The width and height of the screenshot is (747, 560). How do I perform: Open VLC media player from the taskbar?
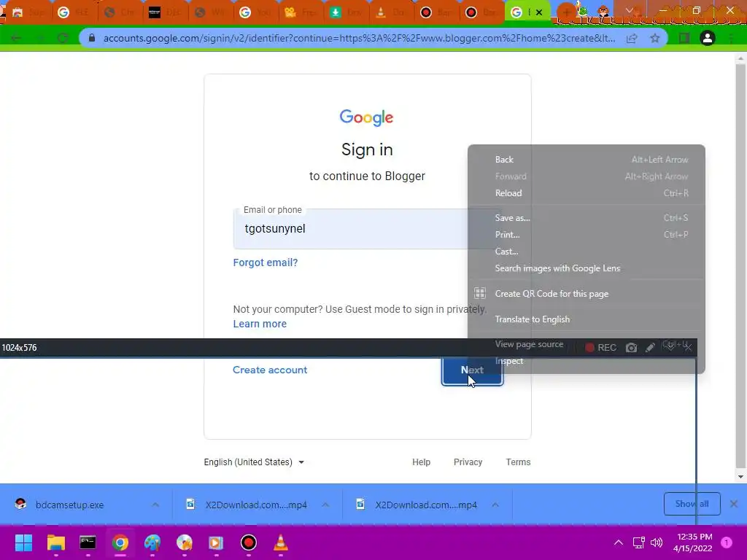point(281,542)
